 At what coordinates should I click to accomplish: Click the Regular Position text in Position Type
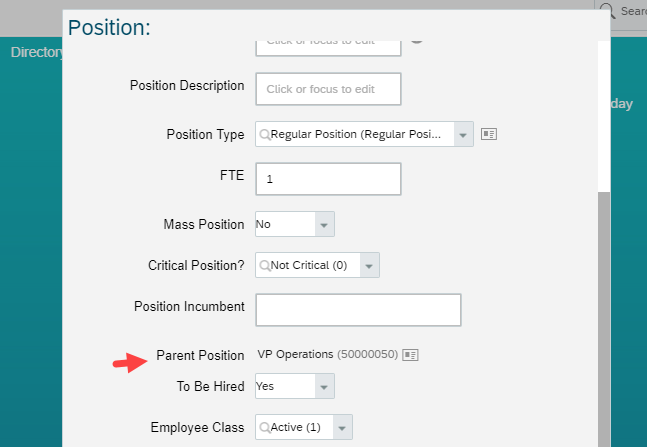click(x=356, y=135)
